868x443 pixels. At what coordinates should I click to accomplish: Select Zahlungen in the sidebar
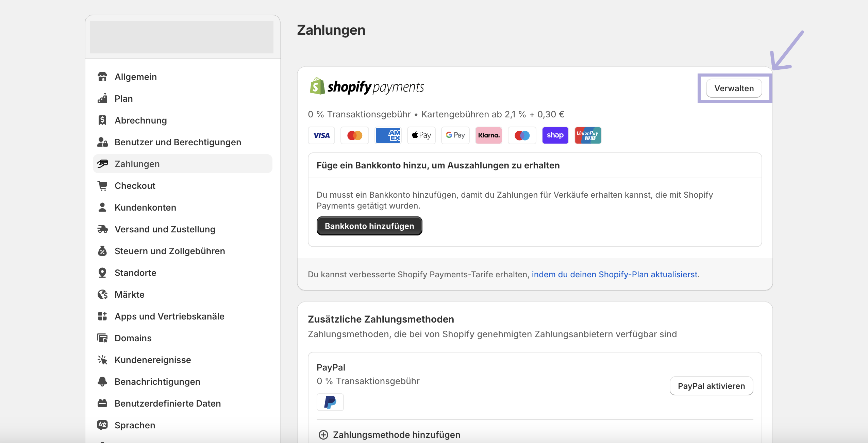click(182, 164)
